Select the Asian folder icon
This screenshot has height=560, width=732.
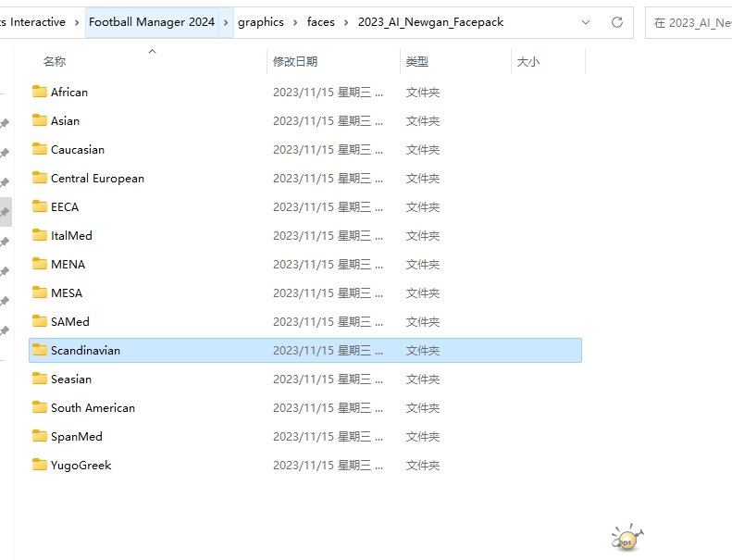(x=40, y=120)
